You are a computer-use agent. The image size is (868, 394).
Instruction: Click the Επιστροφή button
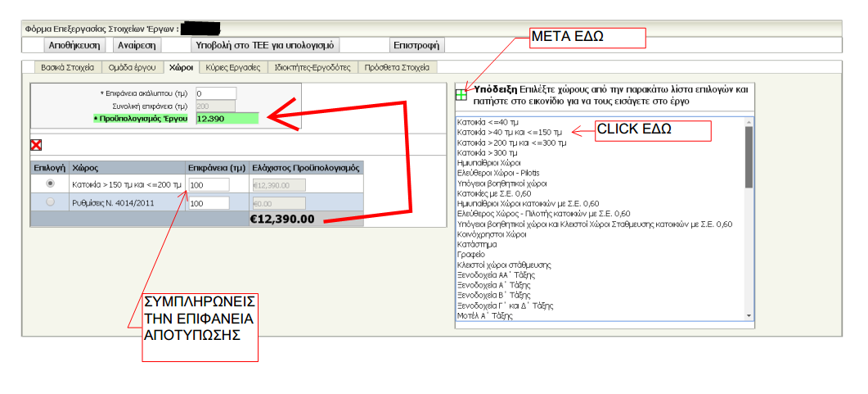[416, 46]
